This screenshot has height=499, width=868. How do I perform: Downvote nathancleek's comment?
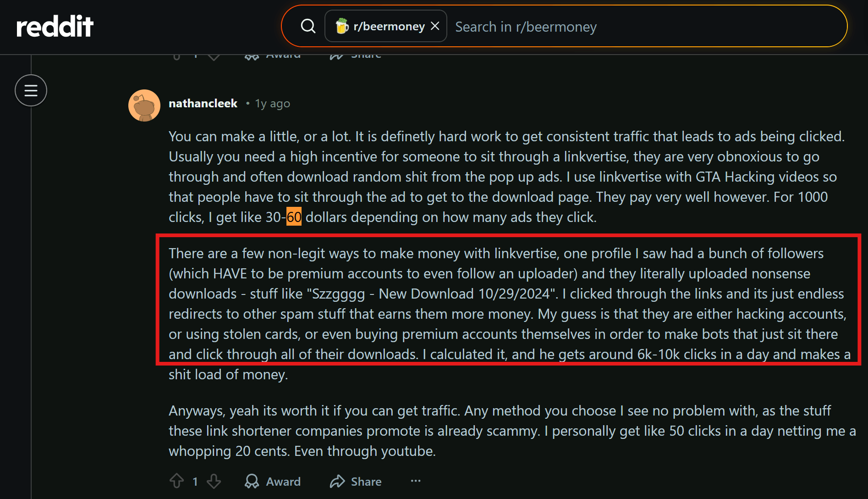pyautogui.click(x=214, y=481)
